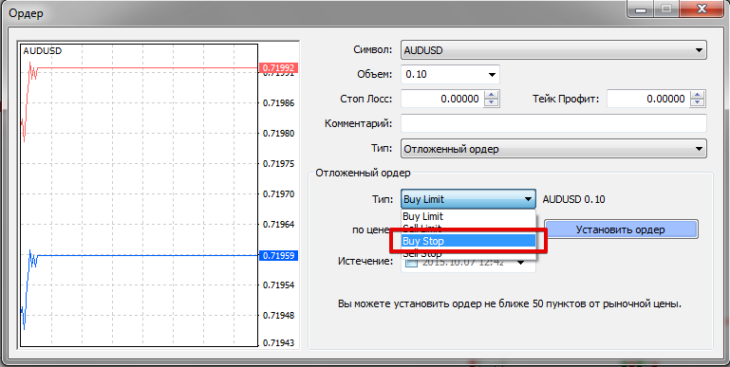
Task: Click the Отложенный ордер group heading
Action: [x=363, y=173]
